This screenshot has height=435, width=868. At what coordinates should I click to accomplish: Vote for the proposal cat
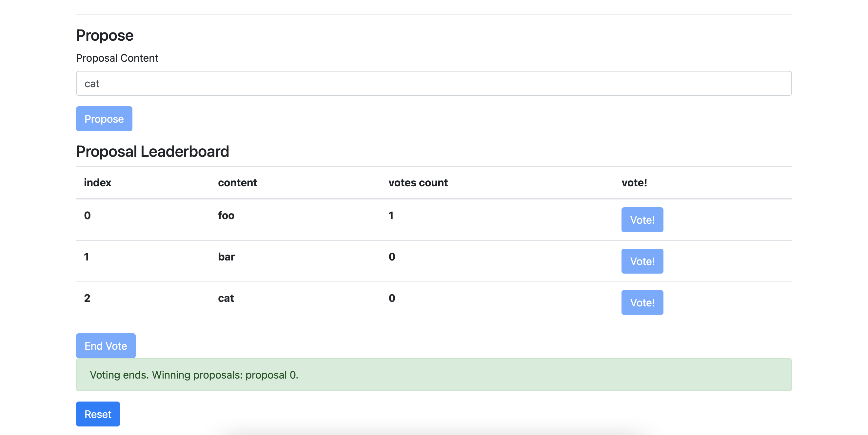coord(641,302)
